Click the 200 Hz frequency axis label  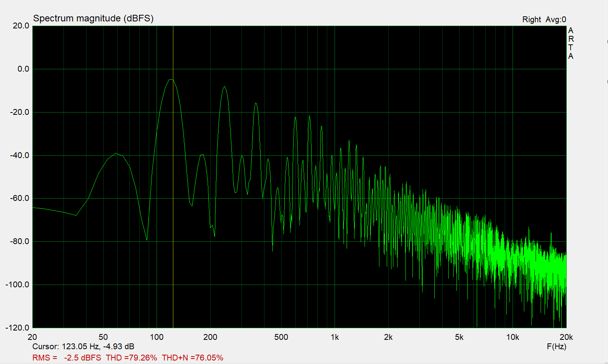[210, 337]
